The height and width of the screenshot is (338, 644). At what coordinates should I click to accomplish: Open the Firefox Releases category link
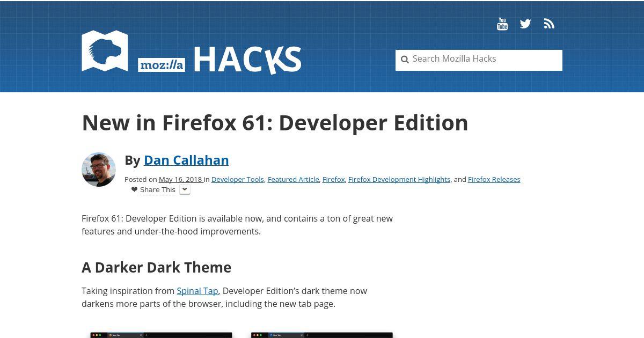pos(494,179)
